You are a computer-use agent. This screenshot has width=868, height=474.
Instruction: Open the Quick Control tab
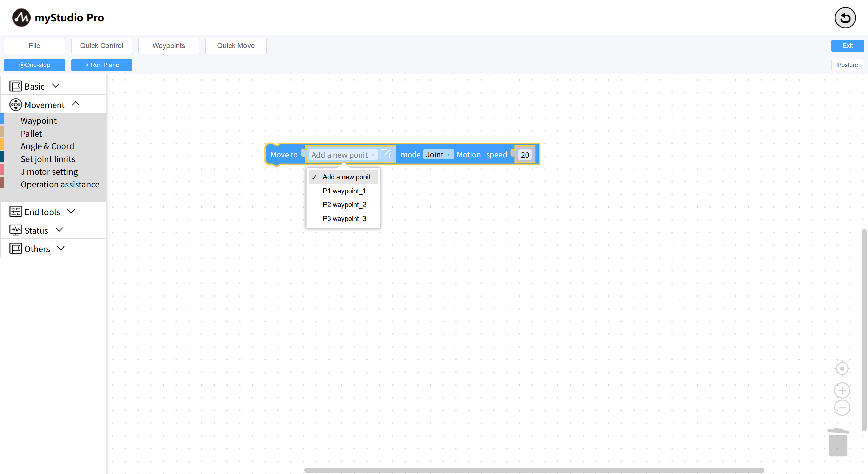click(101, 46)
